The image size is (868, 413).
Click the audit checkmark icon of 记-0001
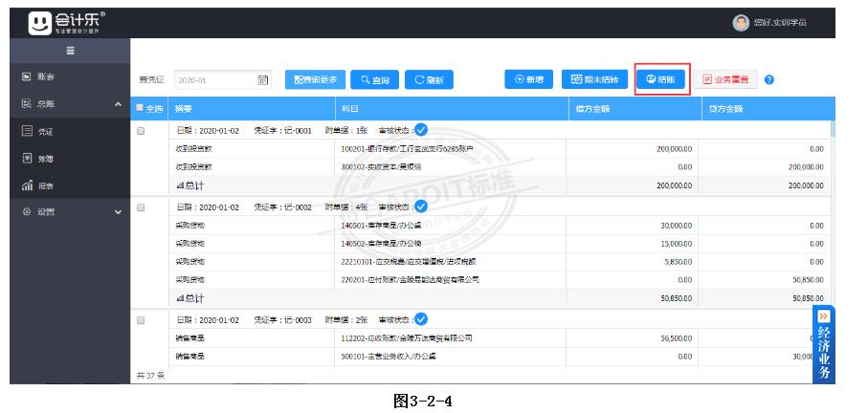[x=421, y=130]
